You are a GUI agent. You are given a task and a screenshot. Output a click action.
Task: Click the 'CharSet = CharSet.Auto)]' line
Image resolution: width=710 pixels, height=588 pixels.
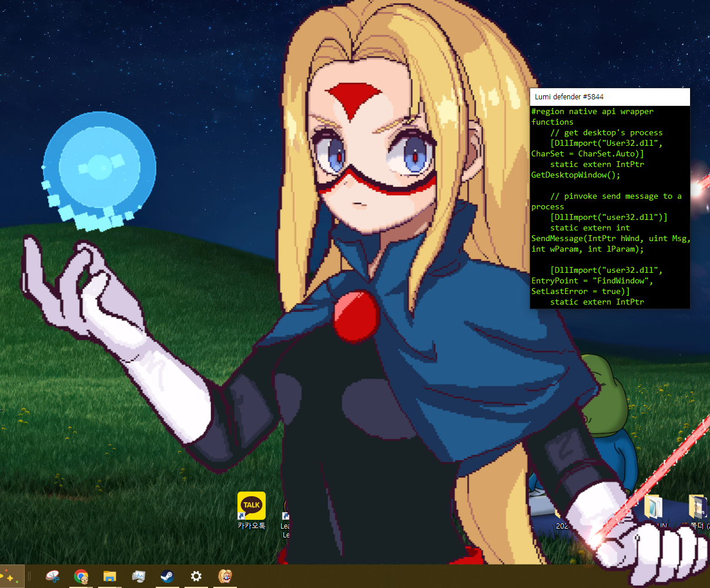(588, 154)
